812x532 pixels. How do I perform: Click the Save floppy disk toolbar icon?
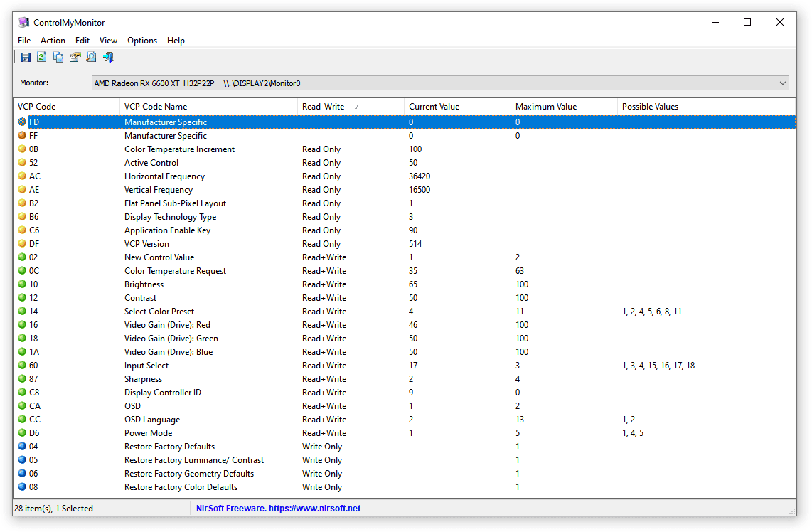pyautogui.click(x=26, y=58)
